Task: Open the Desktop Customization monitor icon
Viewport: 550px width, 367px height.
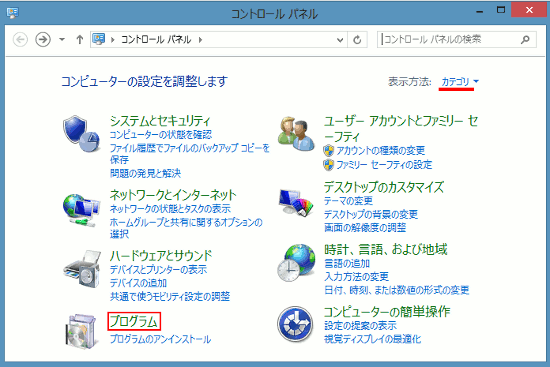Action: (x=296, y=202)
